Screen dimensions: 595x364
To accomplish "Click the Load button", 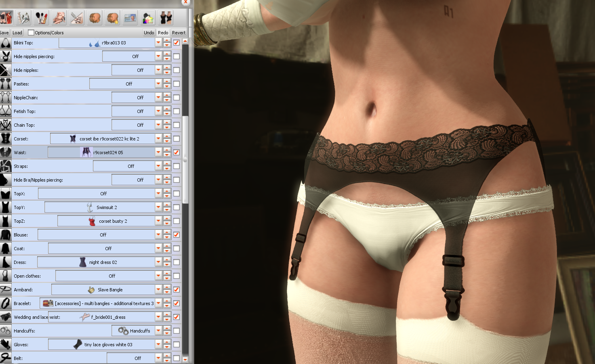I will (x=17, y=32).
